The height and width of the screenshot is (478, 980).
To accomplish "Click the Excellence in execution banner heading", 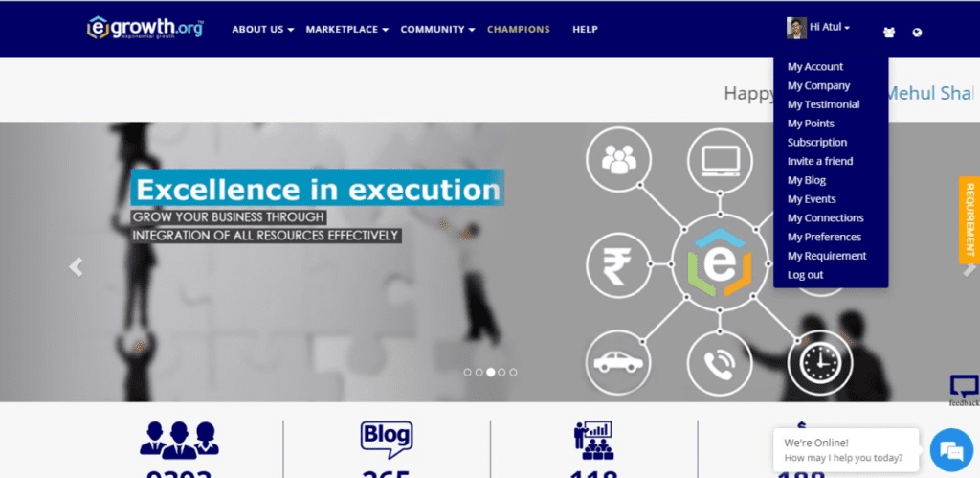I will [x=318, y=187].
